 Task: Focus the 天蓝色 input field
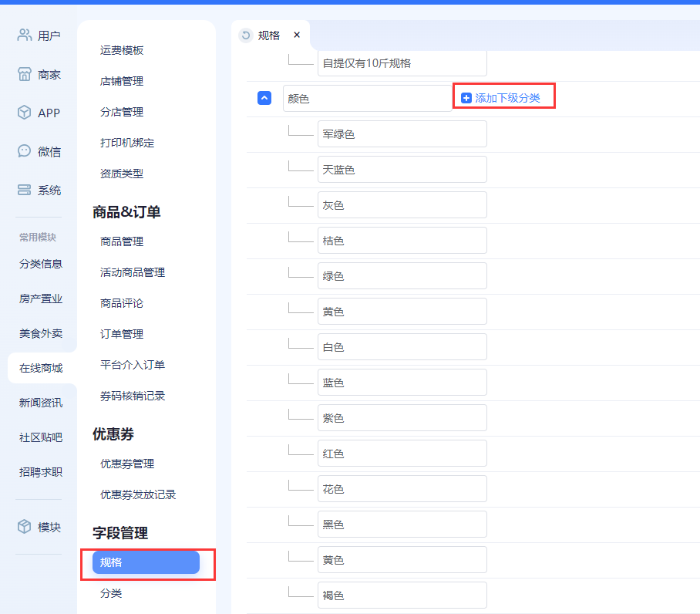pos(402,170)
